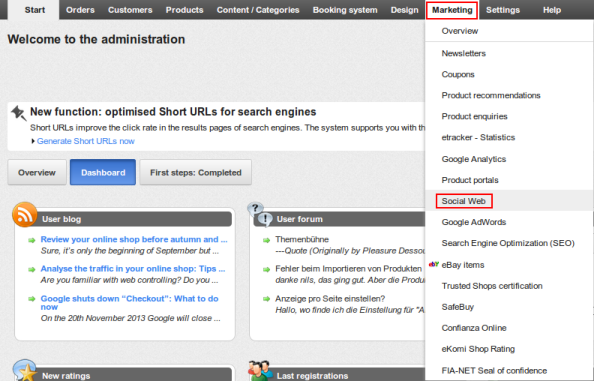Viewport: 594px width, 381px height.
Task: Open the Orders menu
Action: pos(80,10)
